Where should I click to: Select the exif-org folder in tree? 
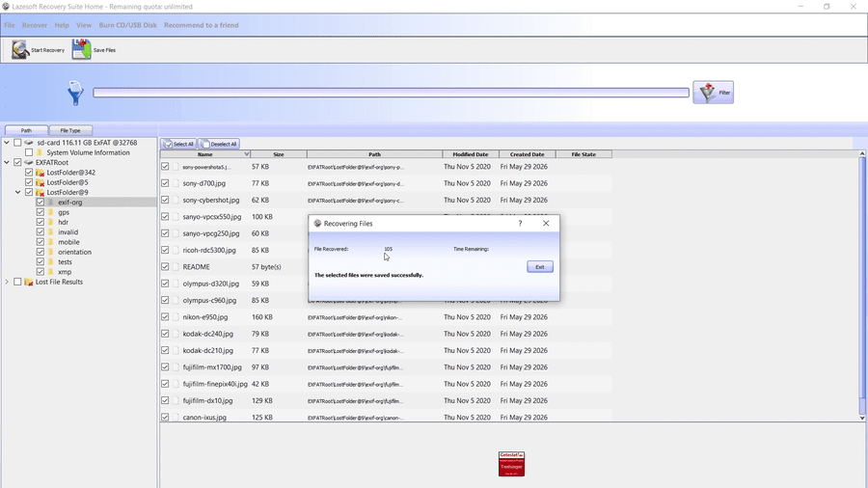click(69, 203)
